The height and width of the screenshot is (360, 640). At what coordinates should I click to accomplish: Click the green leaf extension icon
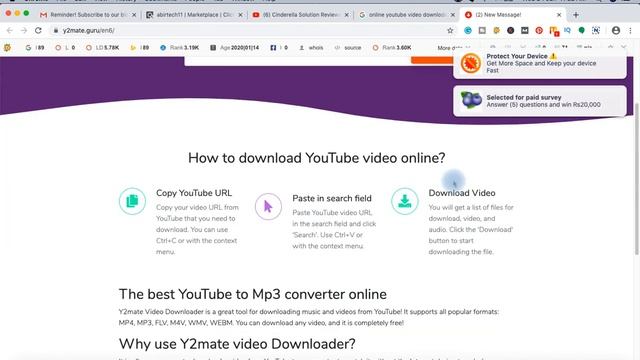(x=582, y=30)
